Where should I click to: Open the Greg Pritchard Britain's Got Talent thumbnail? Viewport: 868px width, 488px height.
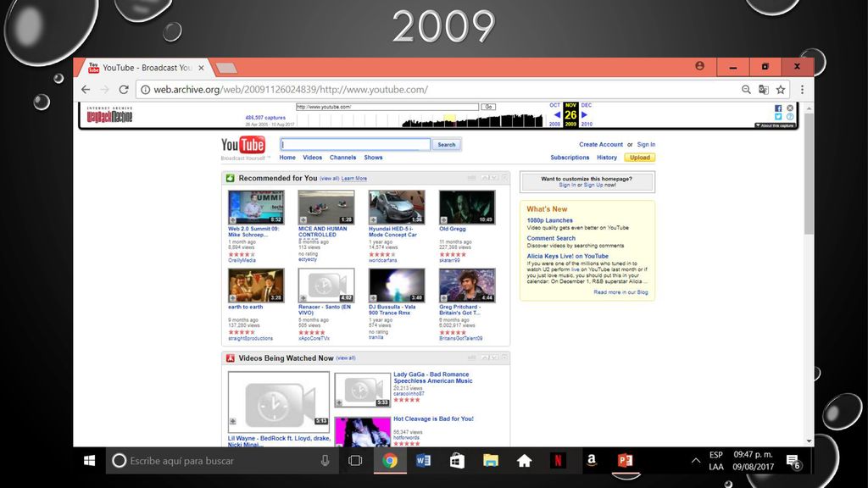click(467, 285)
